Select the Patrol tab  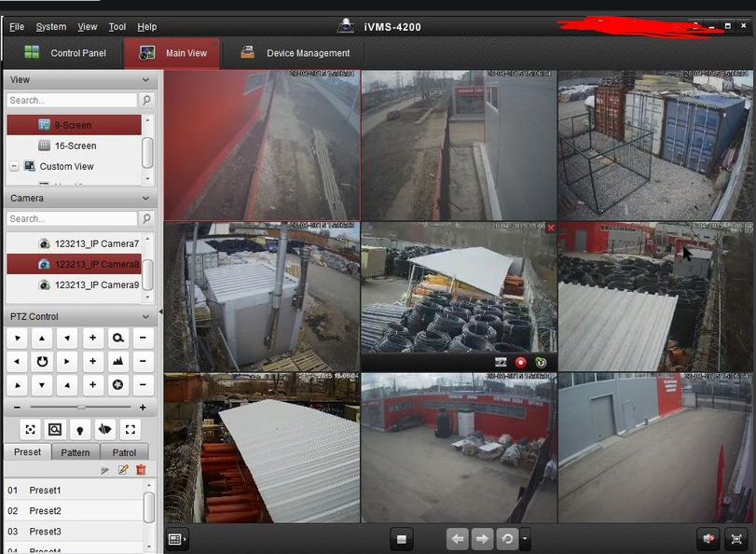124,452
